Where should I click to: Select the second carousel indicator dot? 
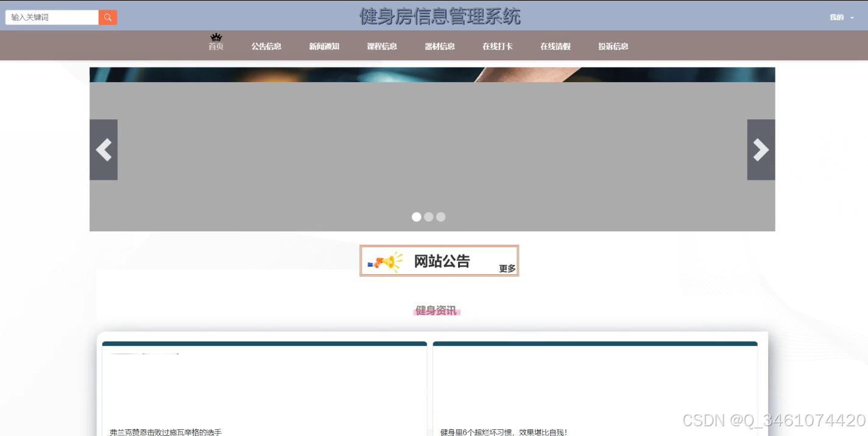[x=429, y=217]
